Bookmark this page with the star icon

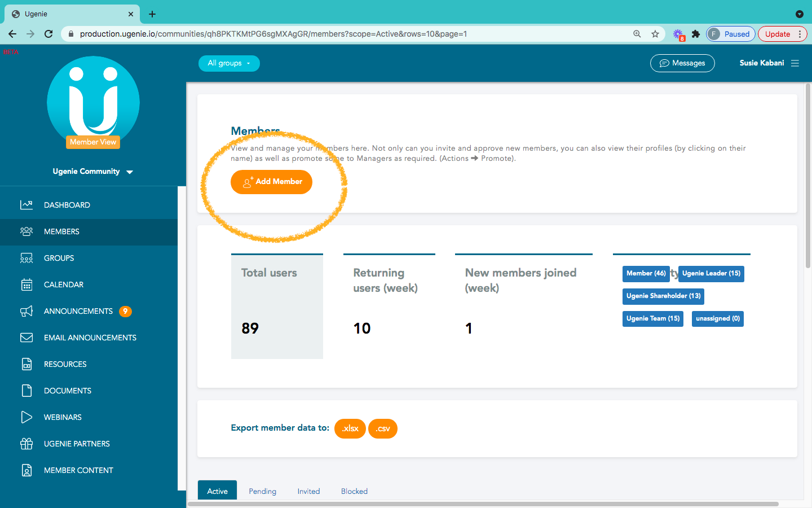click(655, 34)
